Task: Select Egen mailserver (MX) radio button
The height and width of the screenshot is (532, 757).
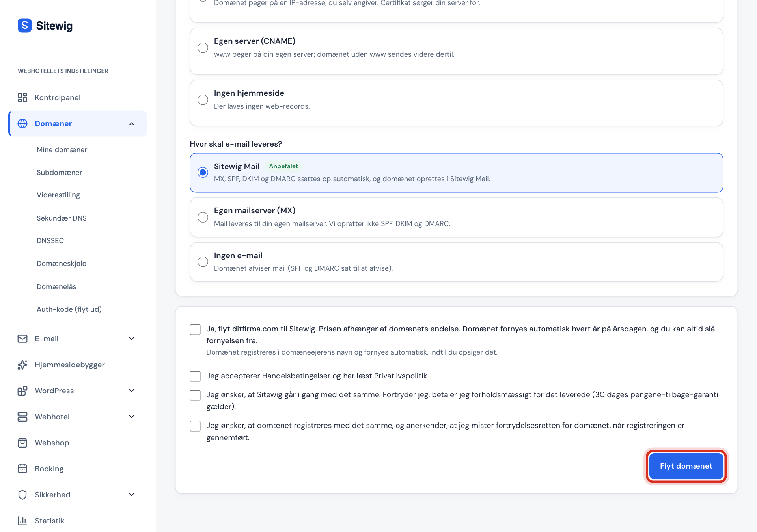Action: [203, 217]
